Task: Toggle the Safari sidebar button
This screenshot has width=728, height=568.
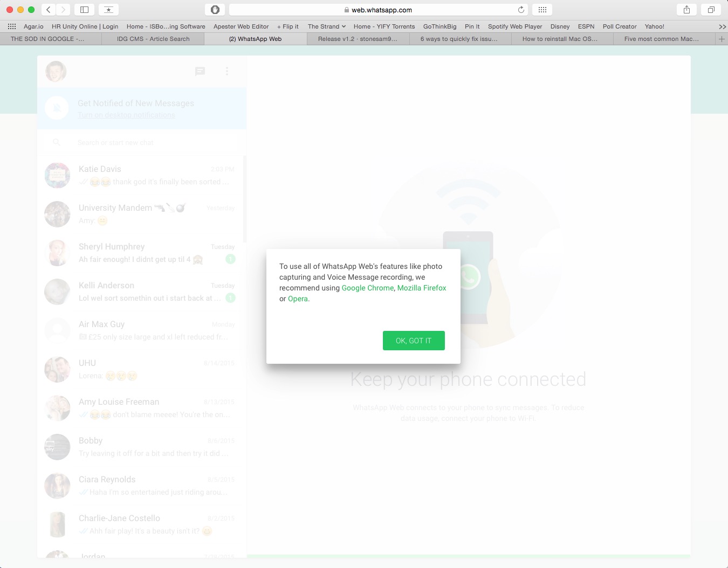Action: pyautogui.click(x=84, y=10)
